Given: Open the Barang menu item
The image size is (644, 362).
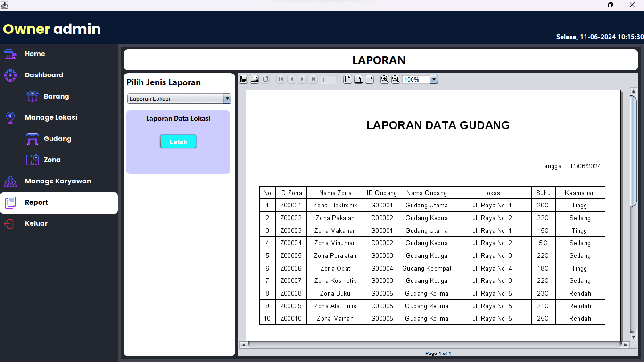Looking at the screenshot, I should click(56, 96).
